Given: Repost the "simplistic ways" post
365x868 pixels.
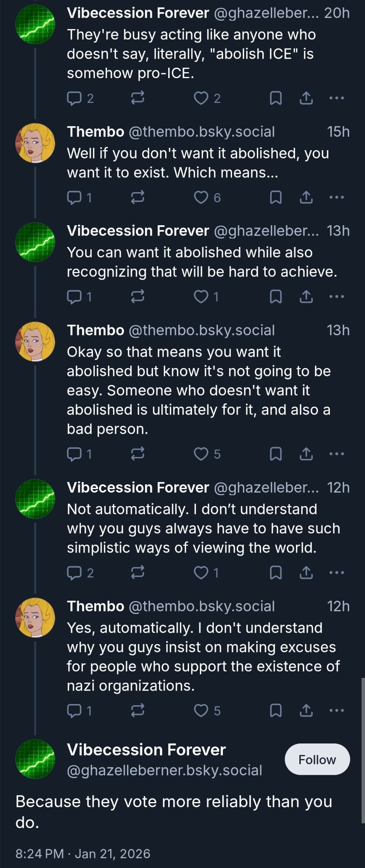Looking at the screenshot, I should [138, 573].
